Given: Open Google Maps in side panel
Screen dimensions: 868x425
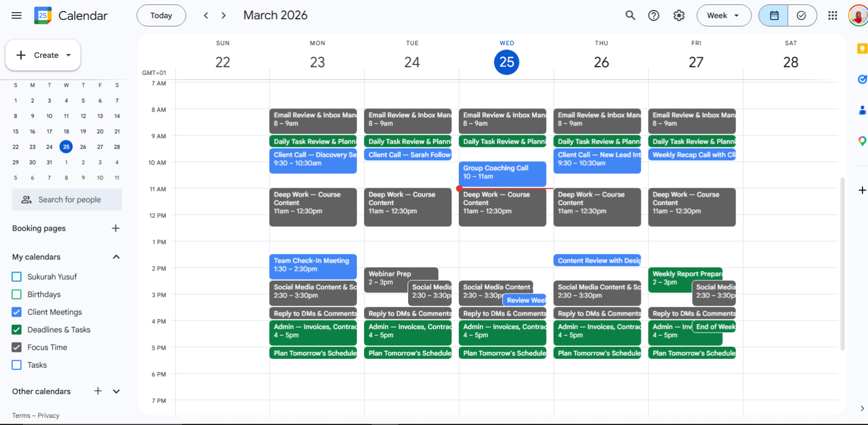Looking at the screenshot, I should (862, 141).
